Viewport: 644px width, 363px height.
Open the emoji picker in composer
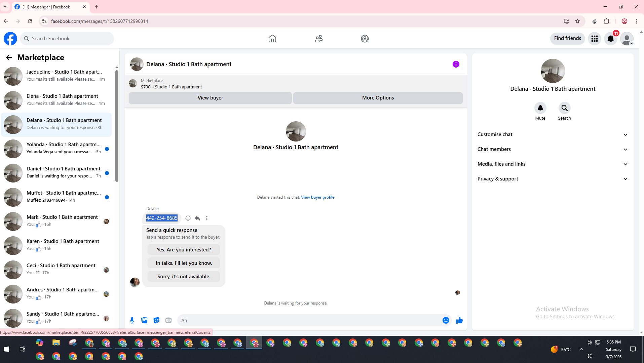446,321
